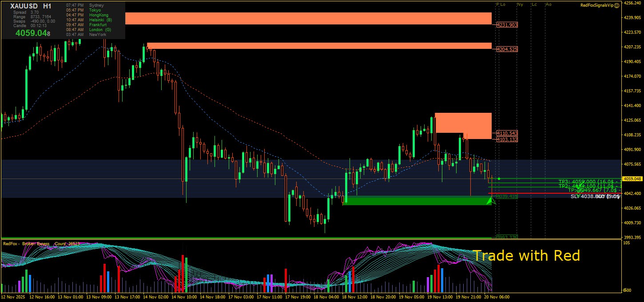Click the XAUUSD H1 symbol title
Screen dimensions: 644x302
point(31,6)
